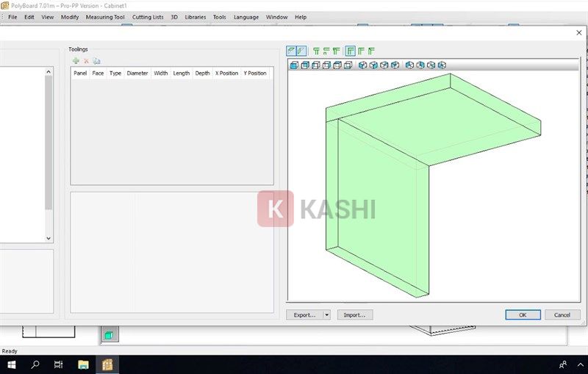Open the View menu
The height and width of the screenshot is (374, 588).
[x=47, y=17]
